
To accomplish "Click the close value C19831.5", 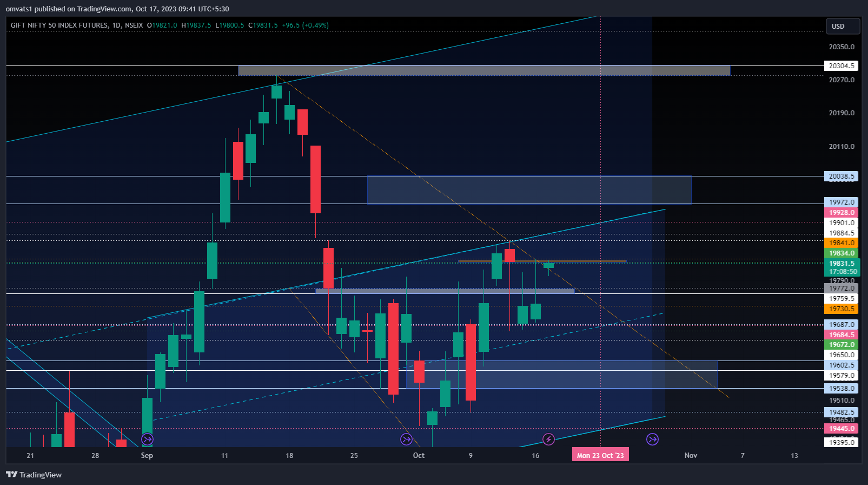I will [x=263, y=25].
